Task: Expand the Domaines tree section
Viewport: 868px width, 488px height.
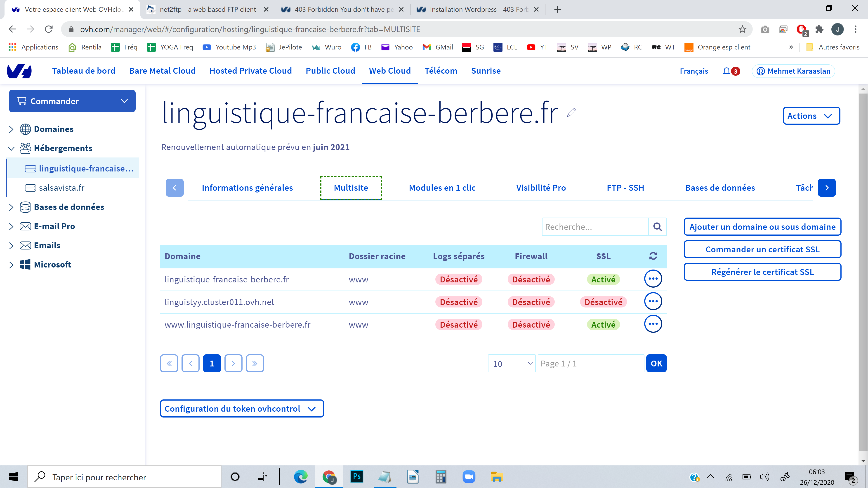Action: (x=11, y=129)
